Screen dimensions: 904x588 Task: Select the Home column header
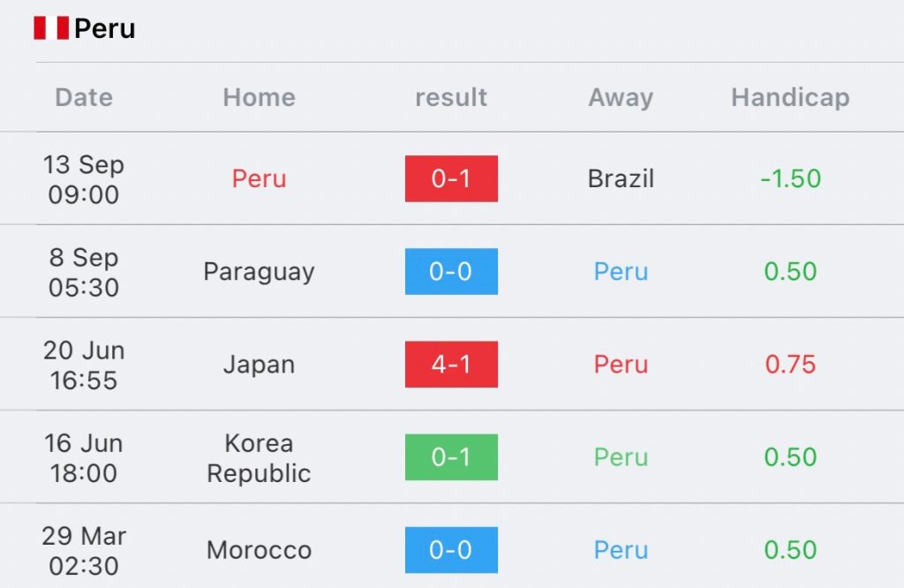click(260, 97)
